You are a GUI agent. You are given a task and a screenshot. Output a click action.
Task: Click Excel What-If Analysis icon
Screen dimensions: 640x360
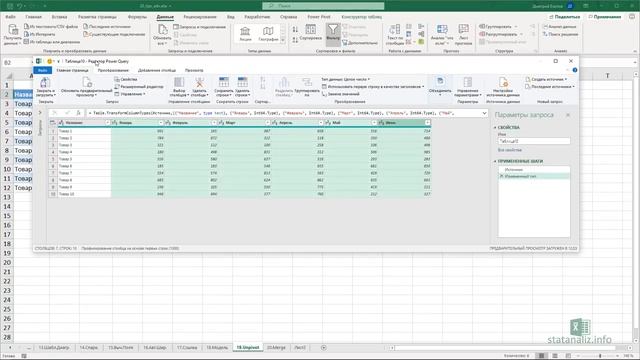[442, 30]
